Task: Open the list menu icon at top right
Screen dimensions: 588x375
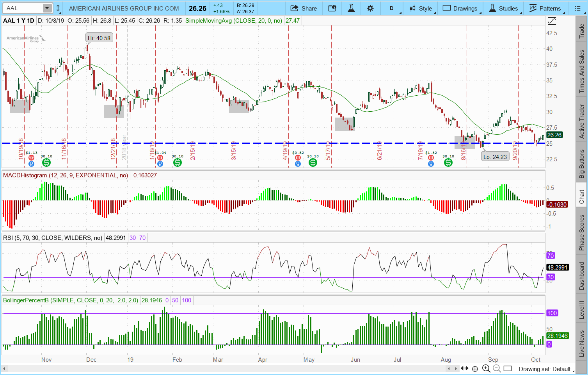Action: click(578, 8)
